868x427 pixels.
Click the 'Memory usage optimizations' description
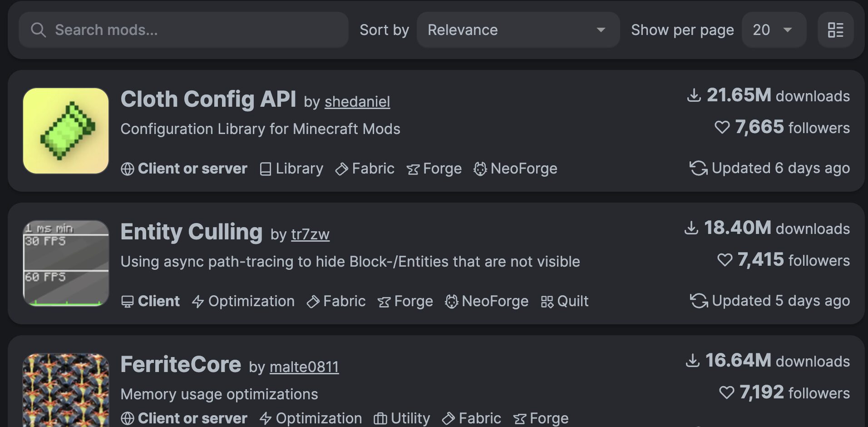click(x=219, y=394)
